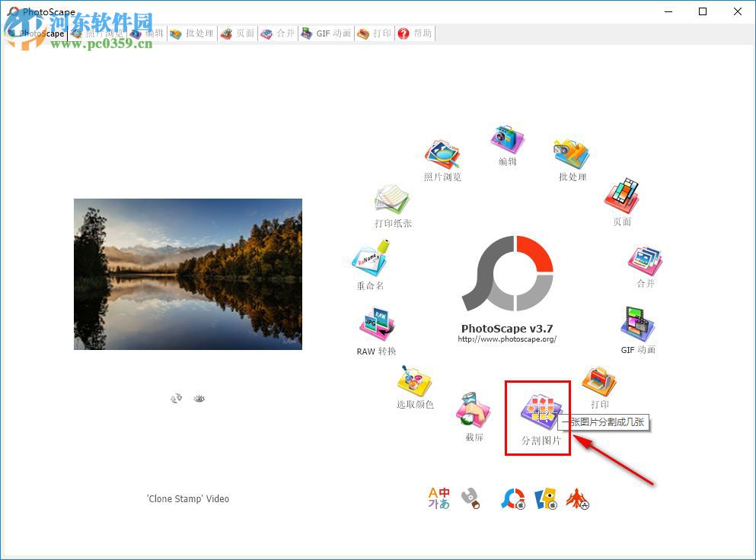The image size is (756, 560).
Task: Open the photoscape.org website link
Action: (507, 339)
